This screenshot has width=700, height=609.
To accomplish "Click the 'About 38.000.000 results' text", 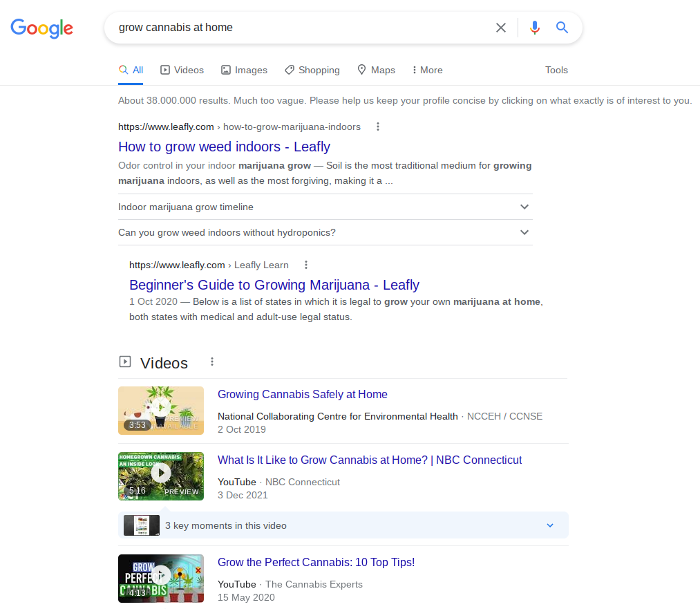I will coord(173,100).
